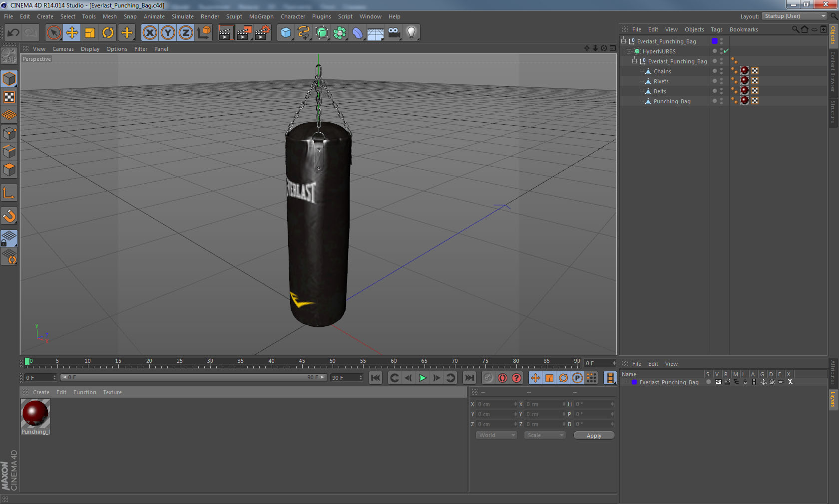Screen dimensions: 839x504
Task: Click the layer color swatch of Everlast_Punching_Bag
Action: pos(715,41)
